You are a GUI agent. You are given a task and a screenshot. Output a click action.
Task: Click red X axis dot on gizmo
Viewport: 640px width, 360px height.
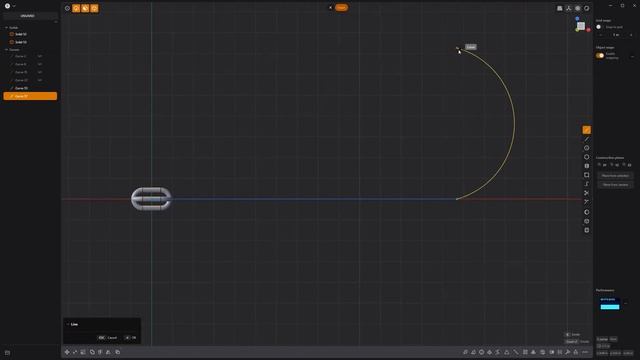(x=589, y=30)
